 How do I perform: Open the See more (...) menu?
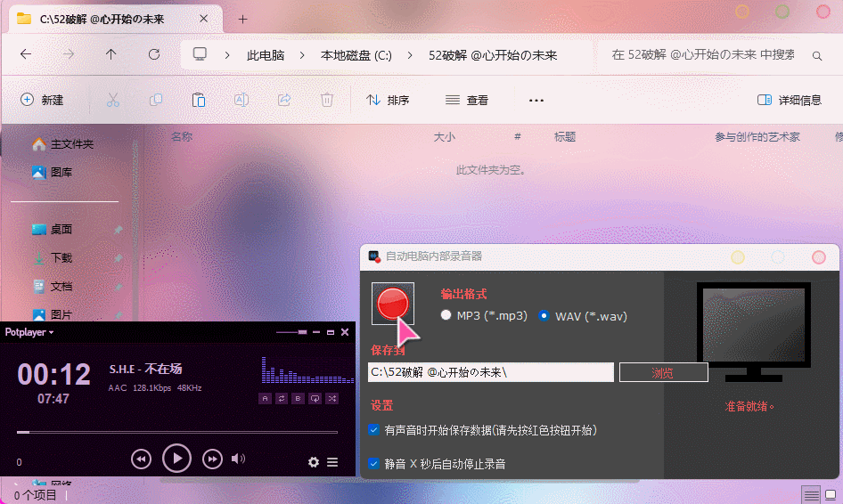pos(536,100)
